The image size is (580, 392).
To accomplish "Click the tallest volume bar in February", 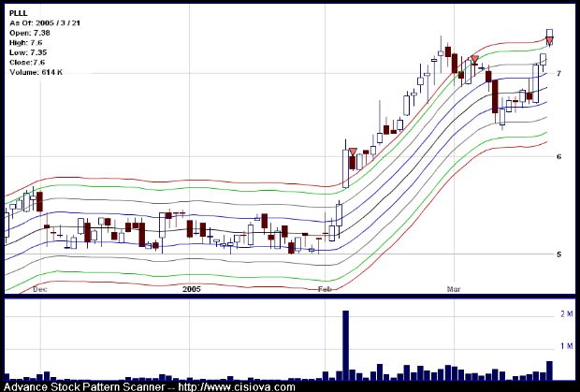I will tap(345, 345).
